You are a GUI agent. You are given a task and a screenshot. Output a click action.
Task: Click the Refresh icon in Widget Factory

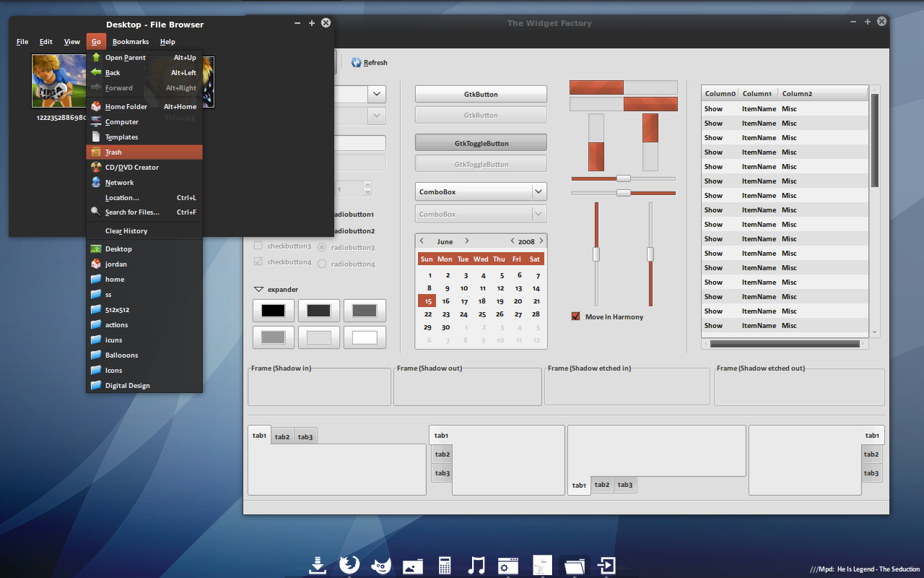(356, 63)
